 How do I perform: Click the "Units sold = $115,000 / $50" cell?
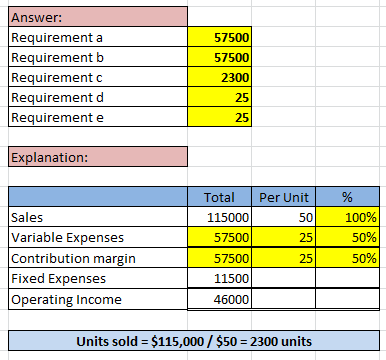(194, 341)
